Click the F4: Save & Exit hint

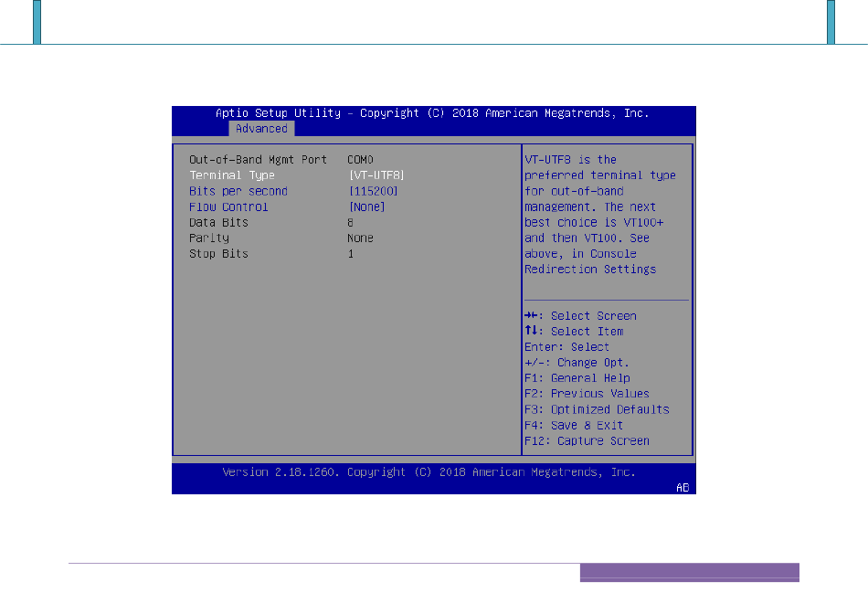(574, 425)
